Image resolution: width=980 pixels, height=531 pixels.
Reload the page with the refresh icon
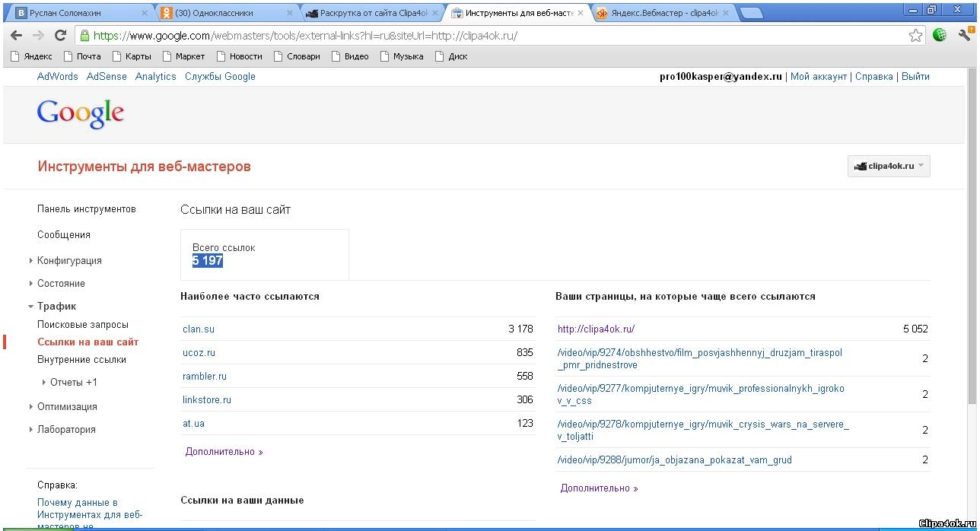coord(61,36)
